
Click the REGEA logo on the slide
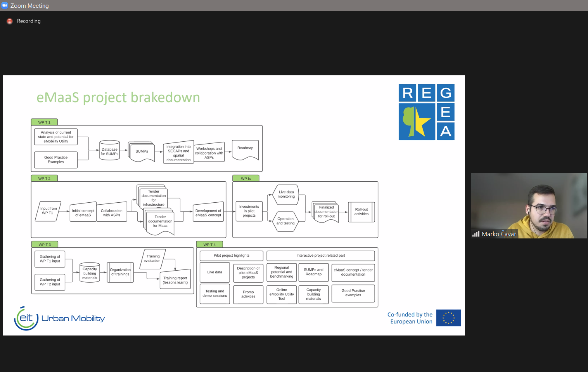426,112
